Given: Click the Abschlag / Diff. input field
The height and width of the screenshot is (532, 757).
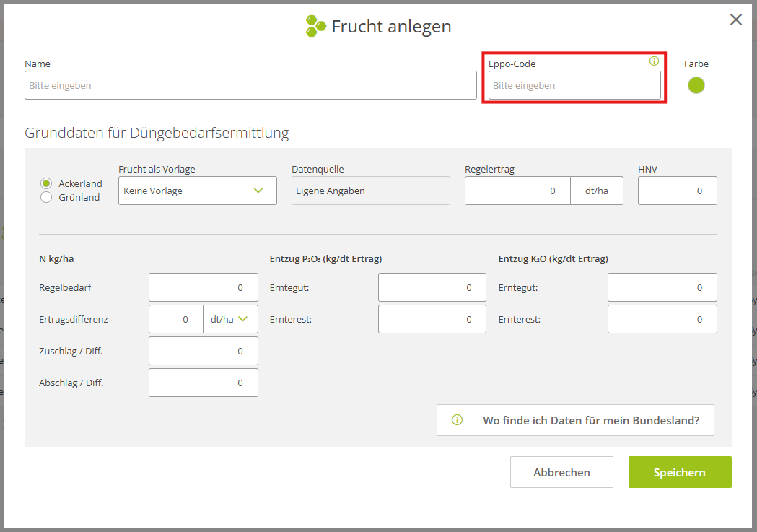Looking at the screenshot, I should (x=203, y=383).
